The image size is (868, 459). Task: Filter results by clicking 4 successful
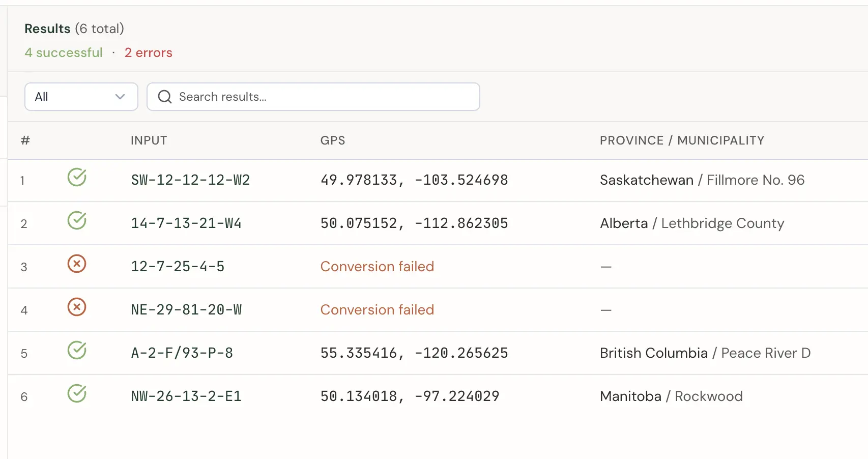pos(63,52)
